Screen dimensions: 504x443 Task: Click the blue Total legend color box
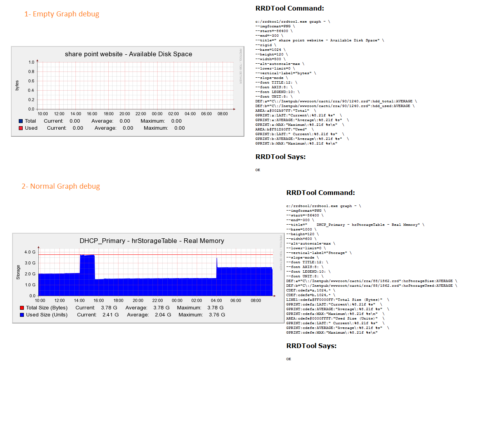point(21,121)
